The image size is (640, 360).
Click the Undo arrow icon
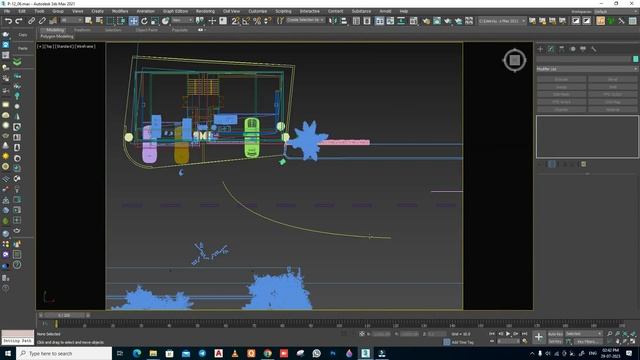pos(9,21)
